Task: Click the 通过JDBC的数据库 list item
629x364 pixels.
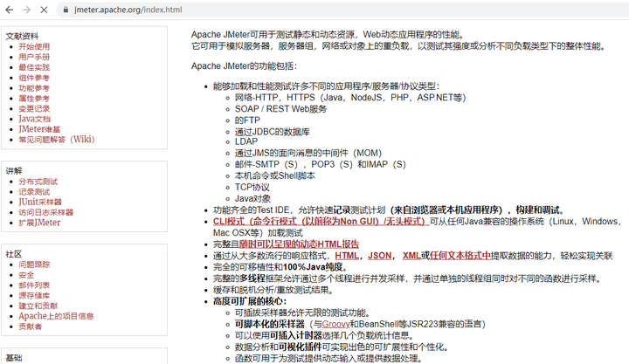Action: [273, 132]
